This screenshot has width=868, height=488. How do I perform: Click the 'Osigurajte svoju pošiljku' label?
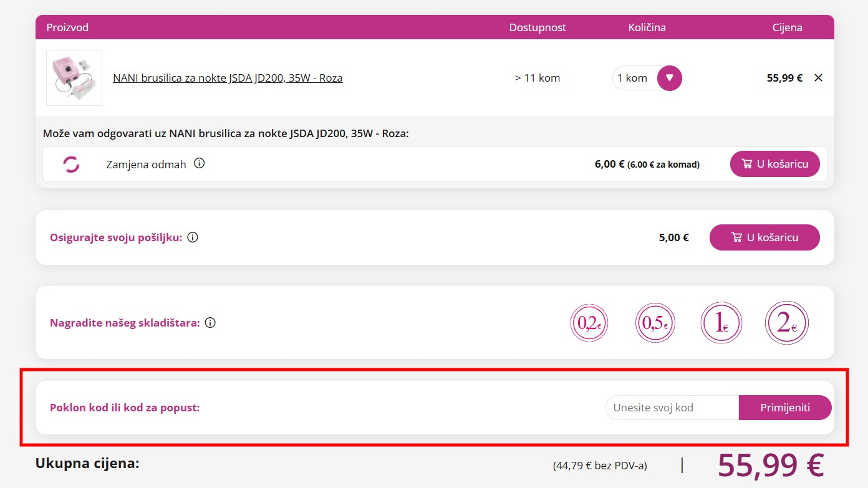[x=116, y=237]
